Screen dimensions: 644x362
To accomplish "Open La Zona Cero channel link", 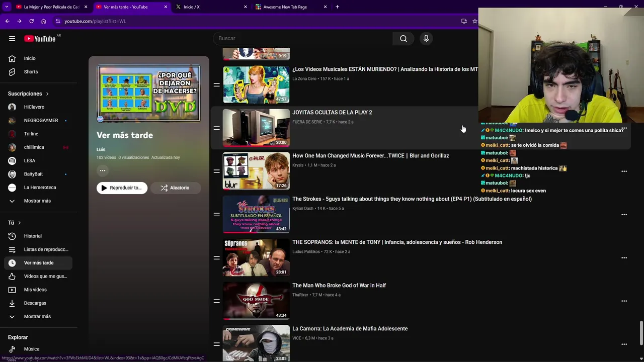I will tap(304, 79).
